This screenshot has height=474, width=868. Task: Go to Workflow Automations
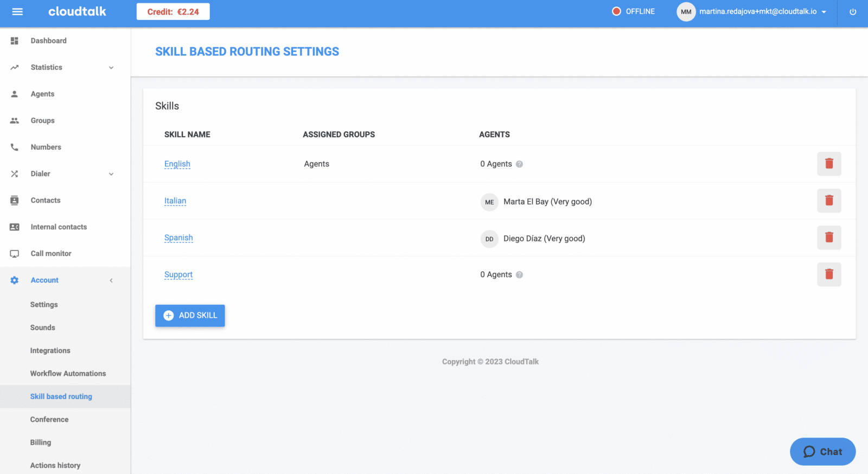(x=68, y=374)
